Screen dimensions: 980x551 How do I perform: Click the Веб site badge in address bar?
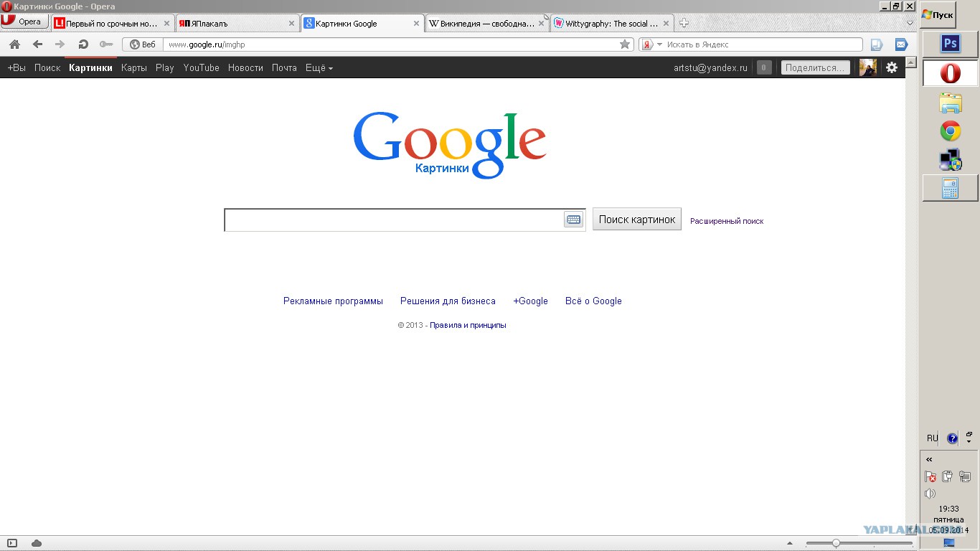(x=143, y=44)
